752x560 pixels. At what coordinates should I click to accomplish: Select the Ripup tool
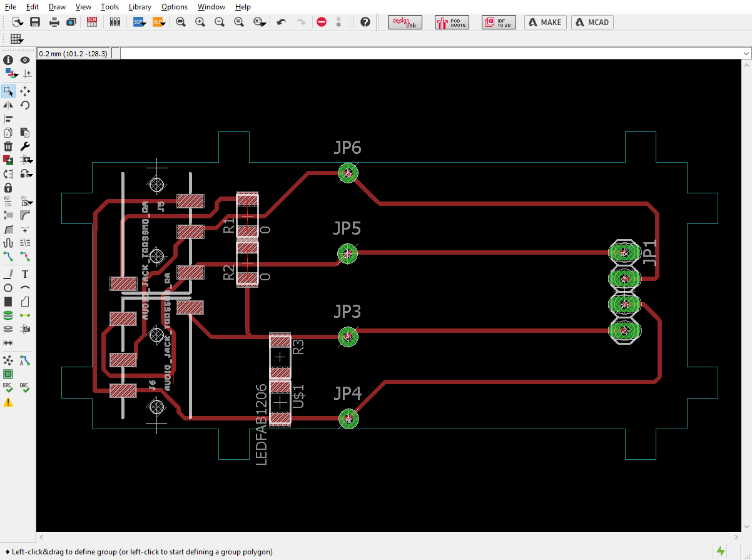[x=25, y=256]
